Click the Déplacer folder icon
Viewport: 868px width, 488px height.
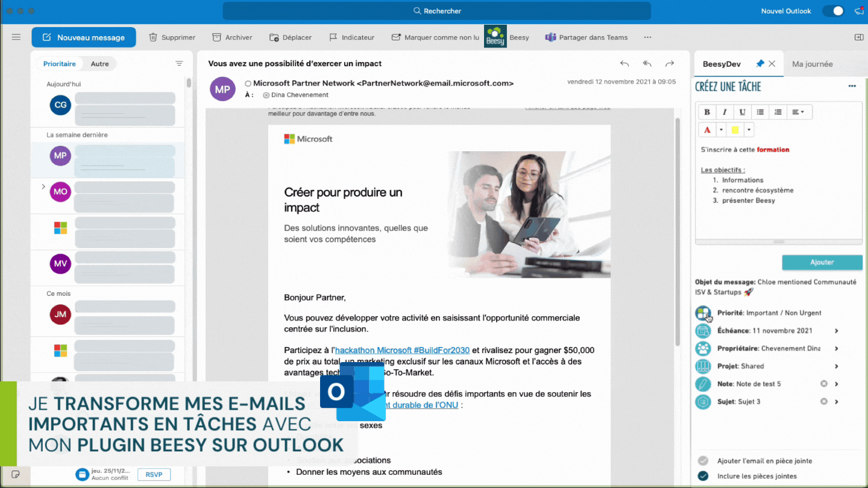click(x=274, y=37)
